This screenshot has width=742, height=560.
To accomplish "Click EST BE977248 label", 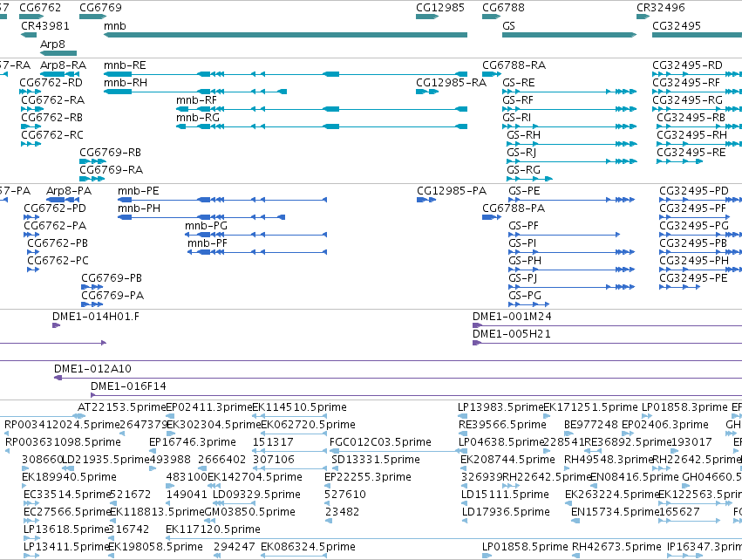I will pos(590,425).
